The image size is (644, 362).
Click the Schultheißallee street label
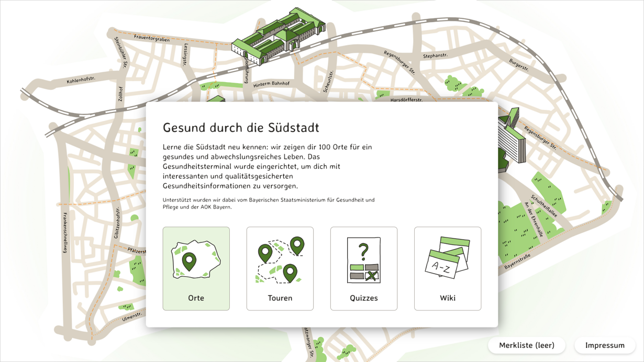[x=544, y=206]
